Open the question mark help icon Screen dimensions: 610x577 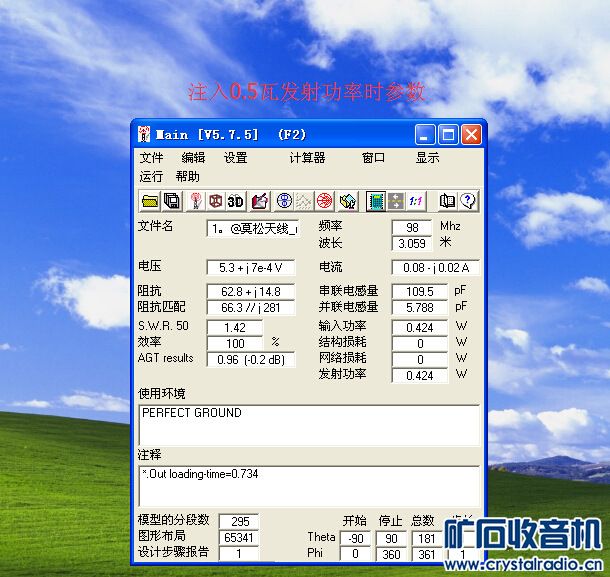(468, 201)
